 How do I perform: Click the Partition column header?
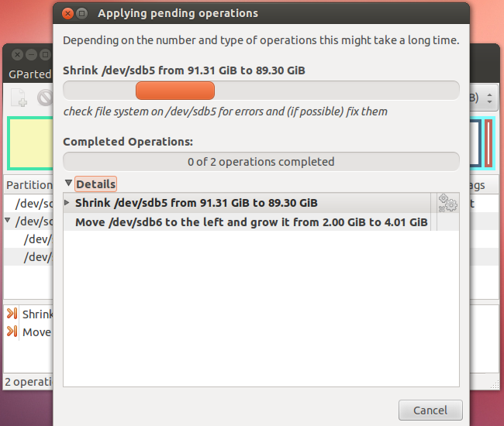[29, 185]
